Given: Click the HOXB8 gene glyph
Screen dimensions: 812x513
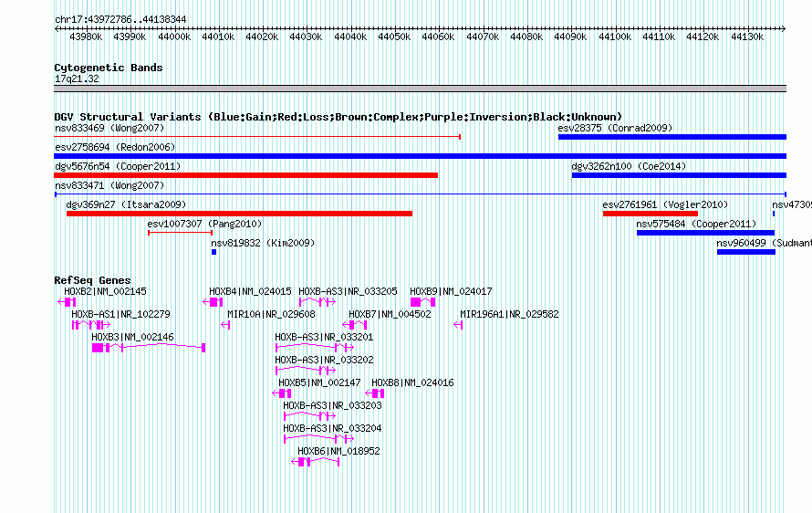Looking at the screenshot, I should [374, 393].
